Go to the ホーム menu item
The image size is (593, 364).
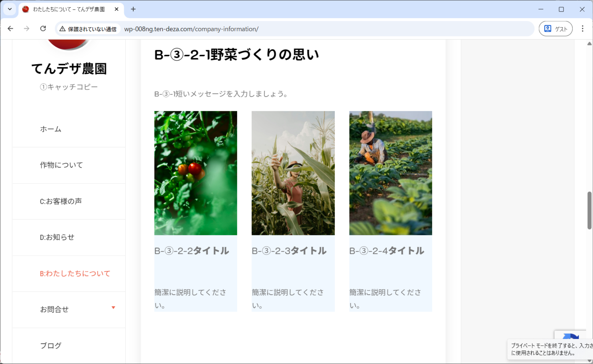tap(51, 129)
